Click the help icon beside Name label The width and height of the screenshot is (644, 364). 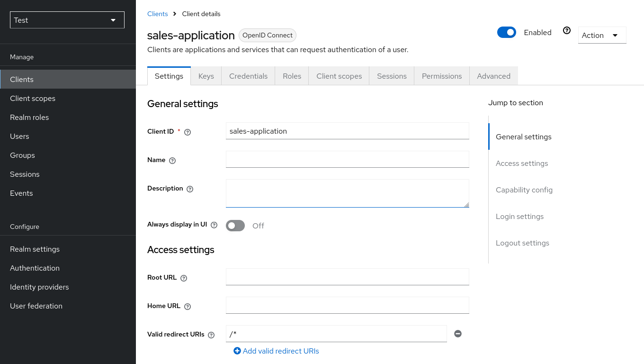[x=172, y=161]
